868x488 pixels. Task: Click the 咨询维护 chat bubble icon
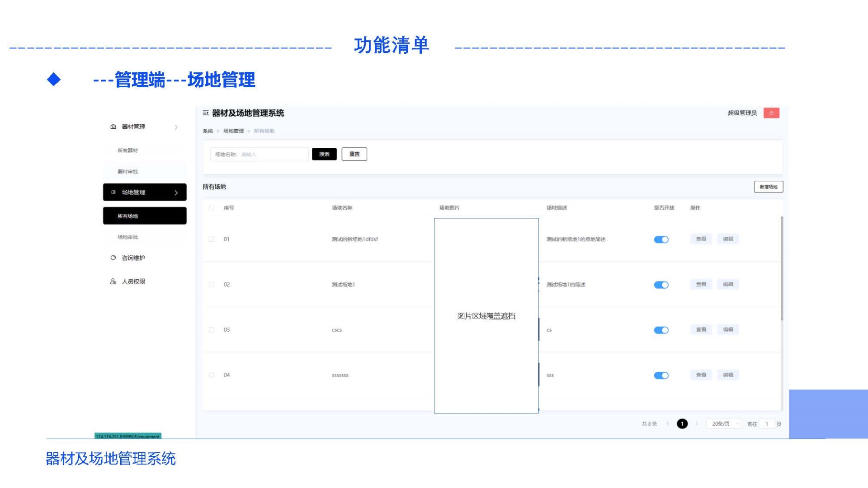(113, 258)
